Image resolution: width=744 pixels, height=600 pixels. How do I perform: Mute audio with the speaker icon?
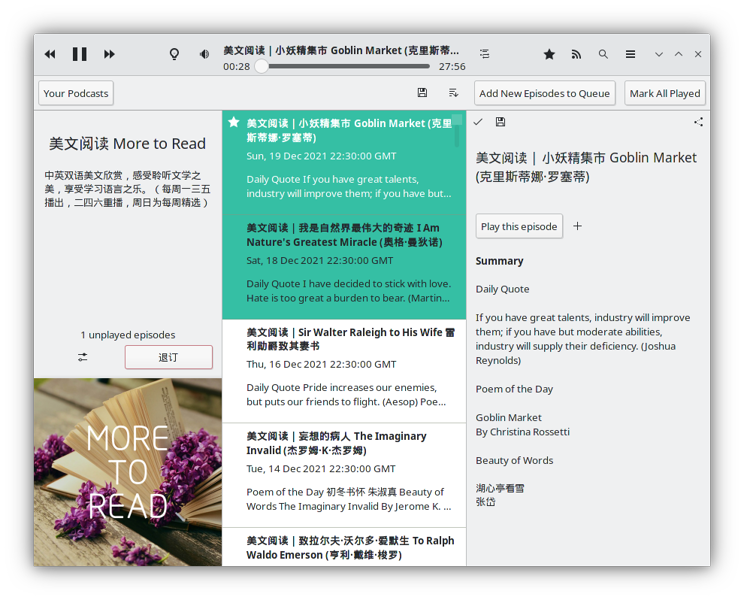point(204,54)
